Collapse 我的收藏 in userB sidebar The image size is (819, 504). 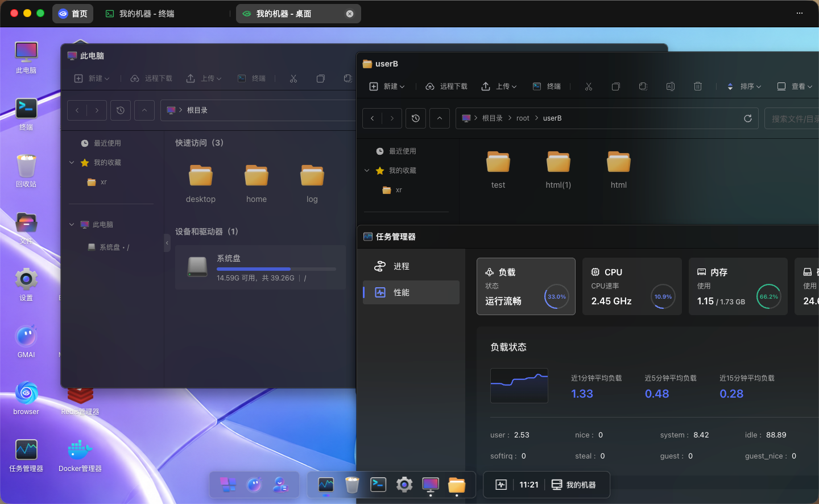coord(367,171)
